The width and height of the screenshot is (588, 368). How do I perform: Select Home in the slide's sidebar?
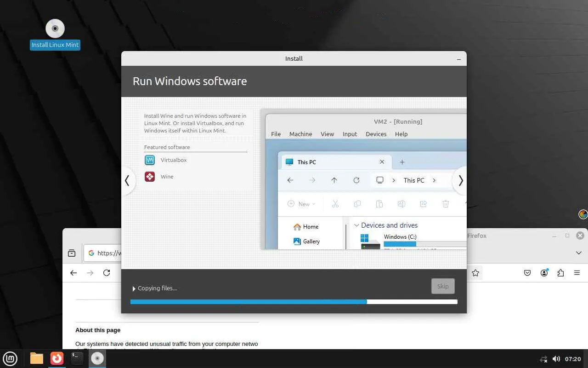(306, 227)
